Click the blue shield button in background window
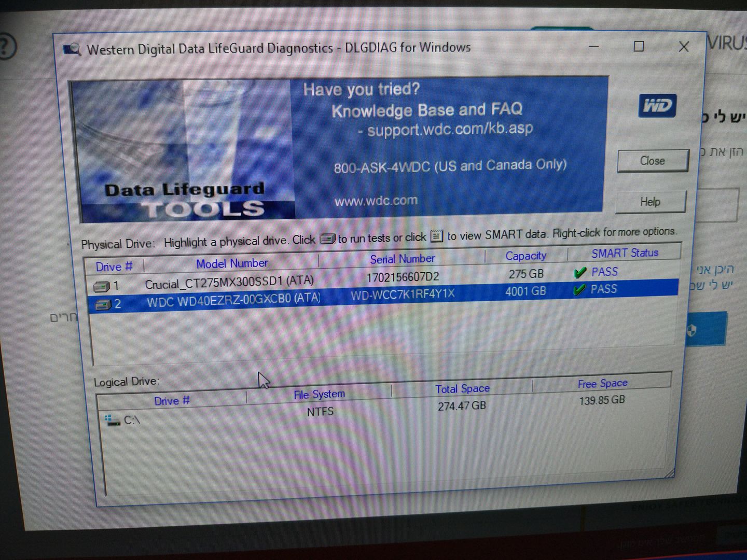This screenshot has height=560, width=747. click(706, 329)
